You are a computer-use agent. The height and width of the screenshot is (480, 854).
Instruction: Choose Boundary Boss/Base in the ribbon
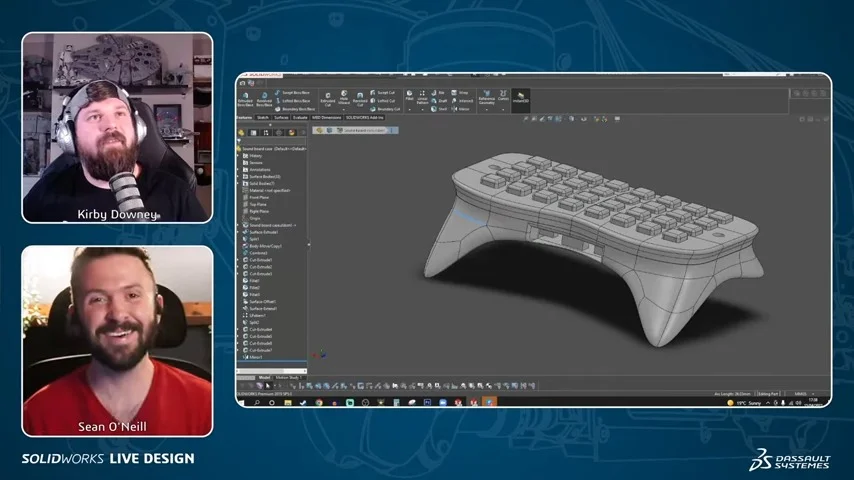(x=295, y=109)
